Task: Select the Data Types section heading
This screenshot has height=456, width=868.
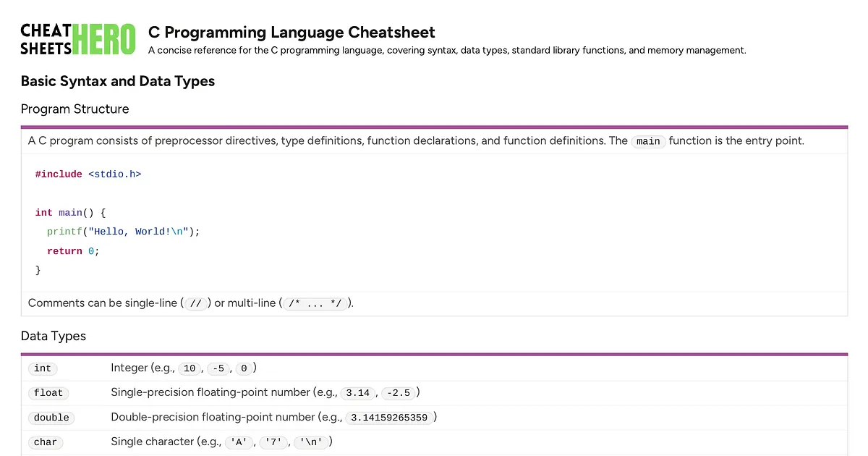Action: [54, 336]
